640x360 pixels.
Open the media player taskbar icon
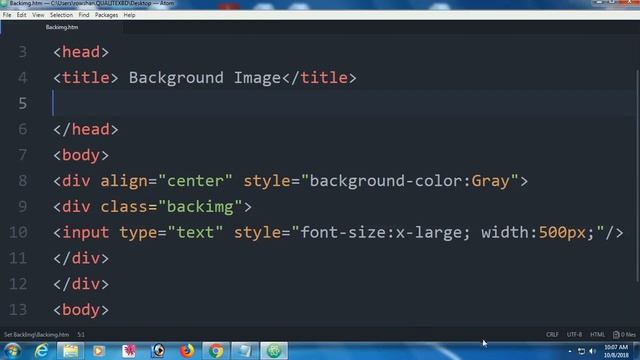(99, 351)
